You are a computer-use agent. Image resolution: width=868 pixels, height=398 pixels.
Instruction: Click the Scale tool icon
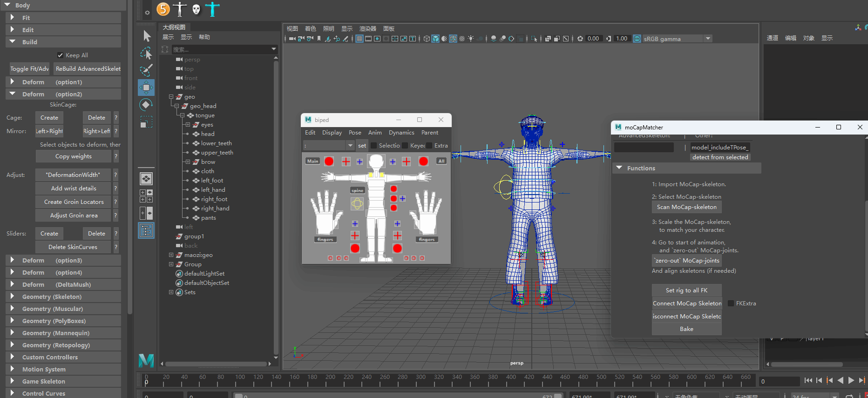[146, 122]
